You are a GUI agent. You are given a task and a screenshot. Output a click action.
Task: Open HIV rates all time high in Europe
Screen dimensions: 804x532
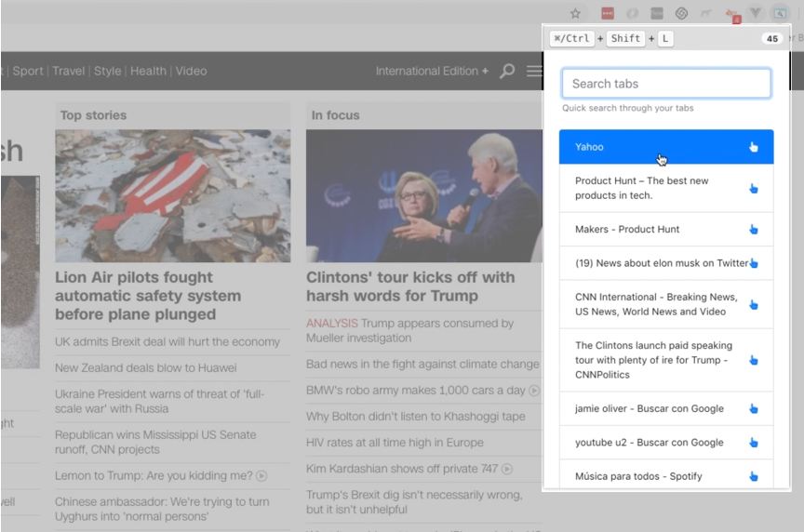point(395,443)
